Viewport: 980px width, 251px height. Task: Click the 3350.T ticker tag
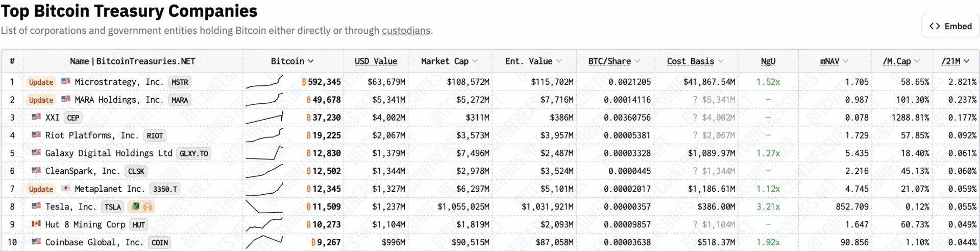(165, 190)
